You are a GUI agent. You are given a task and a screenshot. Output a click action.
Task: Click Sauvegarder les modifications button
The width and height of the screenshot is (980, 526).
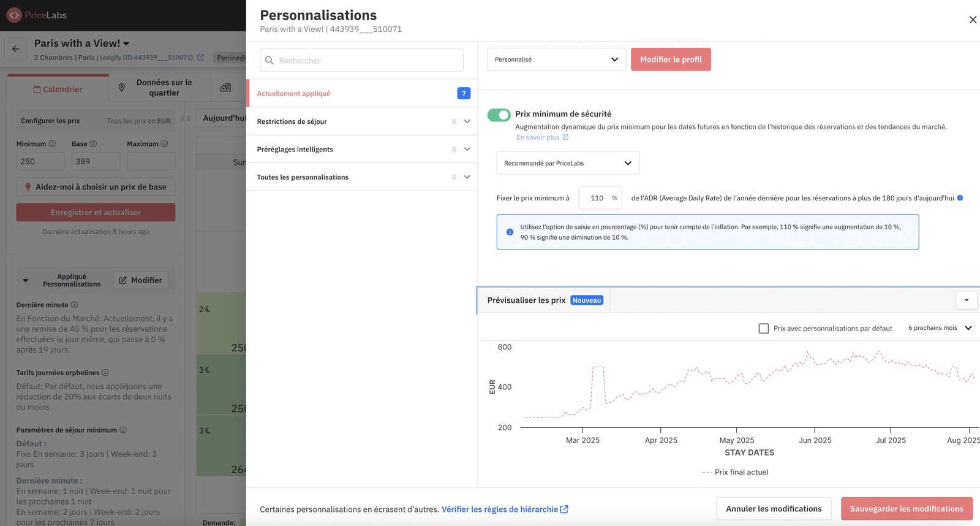[907, 509]
